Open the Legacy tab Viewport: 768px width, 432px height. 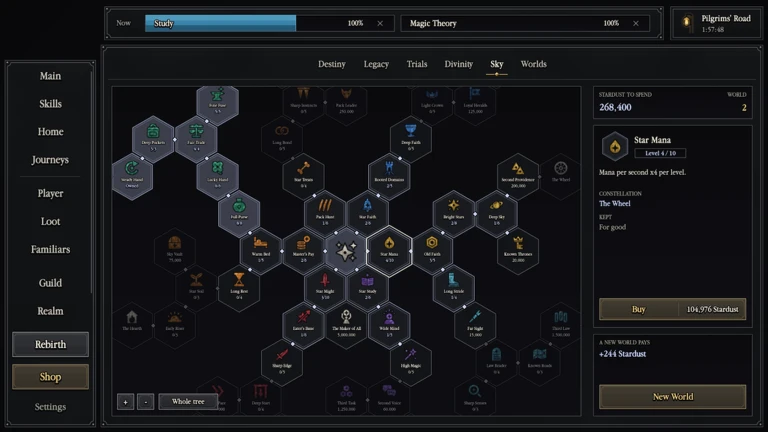point(376,64)
